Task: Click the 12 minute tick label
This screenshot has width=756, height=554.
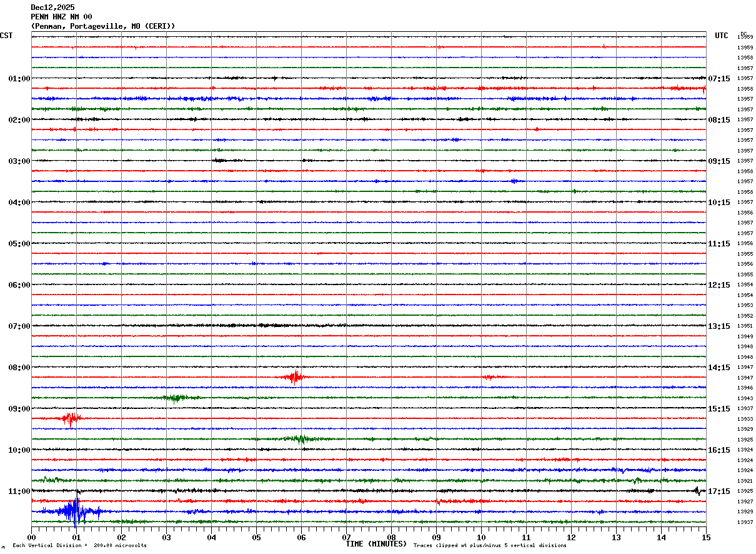Action: [571, 537]
